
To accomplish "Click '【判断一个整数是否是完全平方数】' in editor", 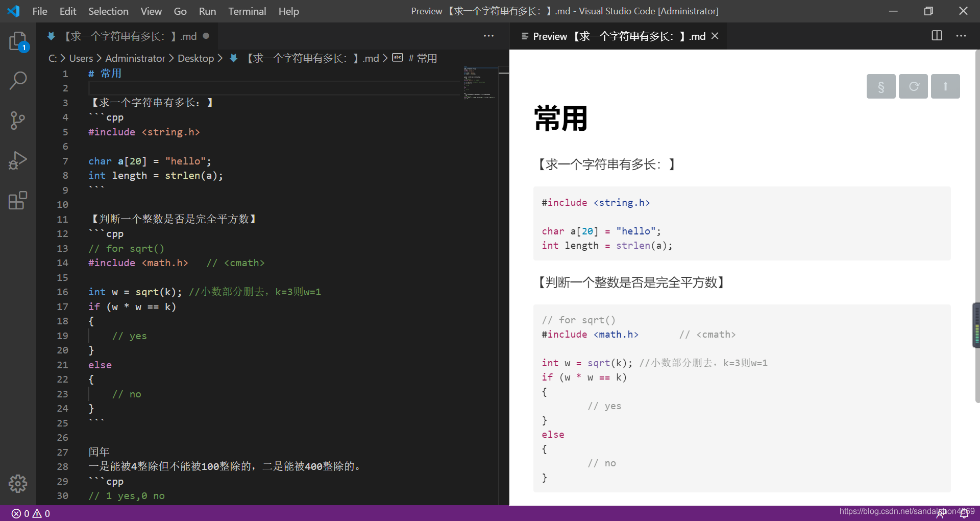I will [x=174, y=219].
